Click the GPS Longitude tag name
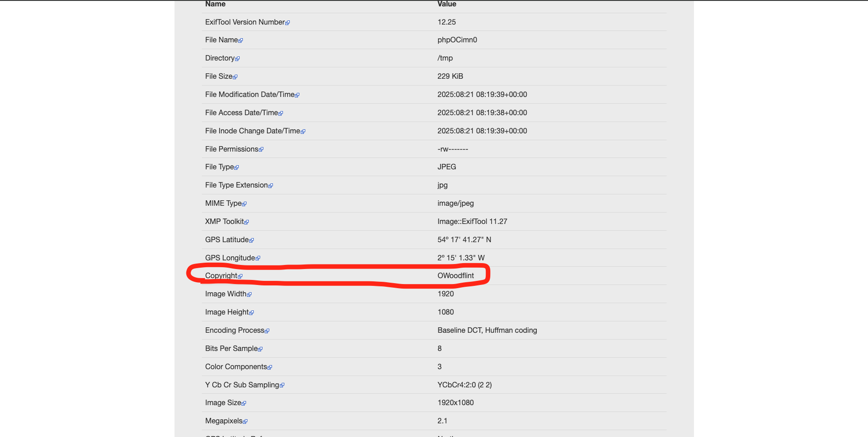This screenshot has width=868, height=437. pos(230,258)
